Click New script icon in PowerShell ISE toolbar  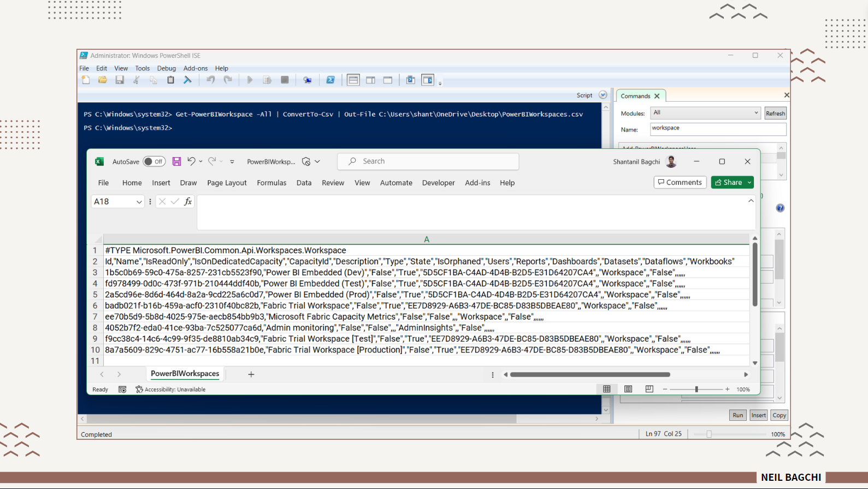click(86, 80)
